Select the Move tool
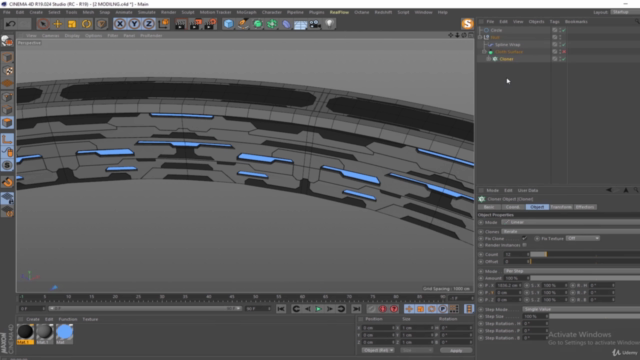Image resolution: width=640 pixels, height=360 pixels. point(58,24)
